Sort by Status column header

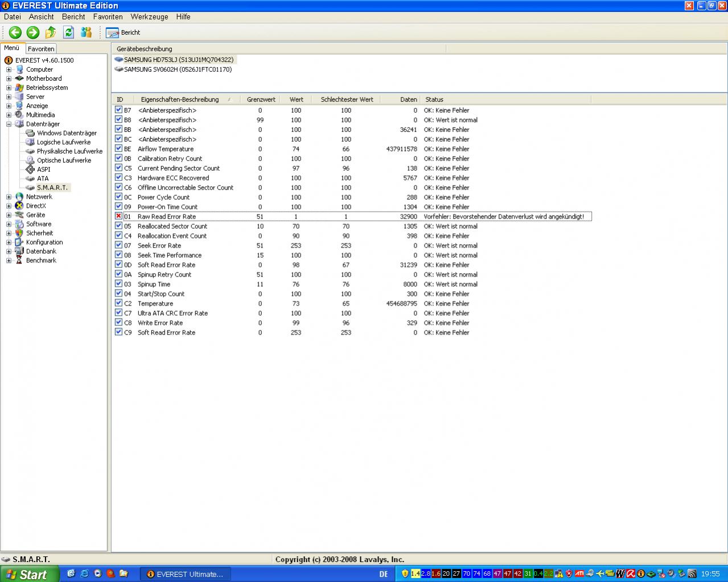tap(507, 100)
